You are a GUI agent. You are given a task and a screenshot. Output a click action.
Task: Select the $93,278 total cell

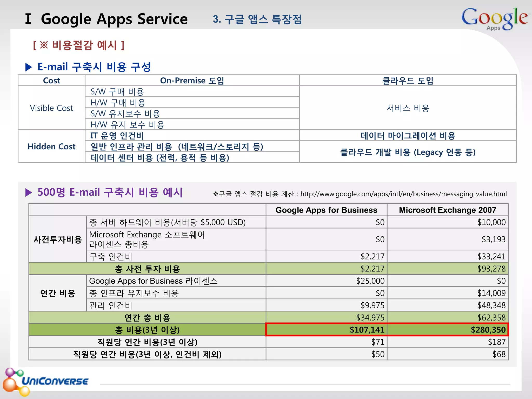448,269
